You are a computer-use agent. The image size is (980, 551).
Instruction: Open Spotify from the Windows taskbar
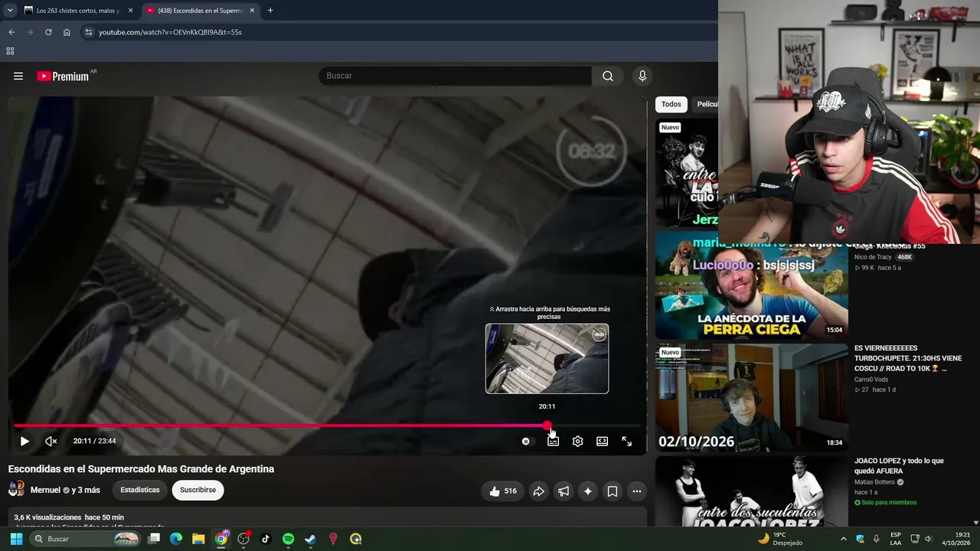(x=288, y=539)
